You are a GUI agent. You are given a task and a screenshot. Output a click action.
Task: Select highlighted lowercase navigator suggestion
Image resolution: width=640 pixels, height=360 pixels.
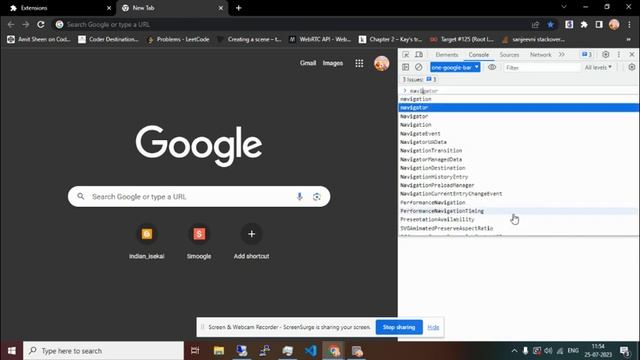pos(518,107)
